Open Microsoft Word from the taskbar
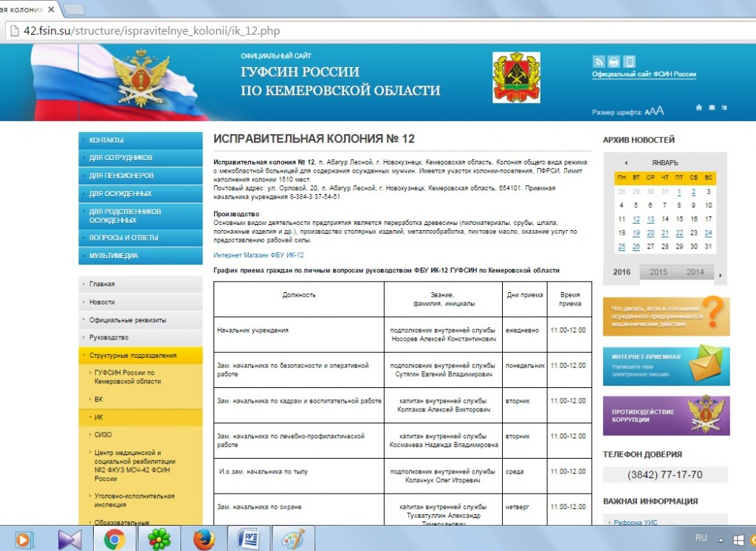The width and height of the screenshot is (756, 551). point(249,539)
